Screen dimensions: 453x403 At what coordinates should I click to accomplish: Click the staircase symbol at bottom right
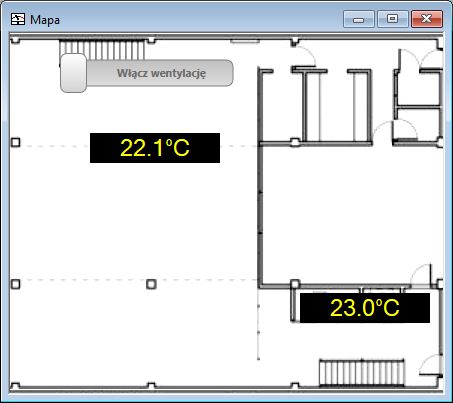[x=362, y=372]
